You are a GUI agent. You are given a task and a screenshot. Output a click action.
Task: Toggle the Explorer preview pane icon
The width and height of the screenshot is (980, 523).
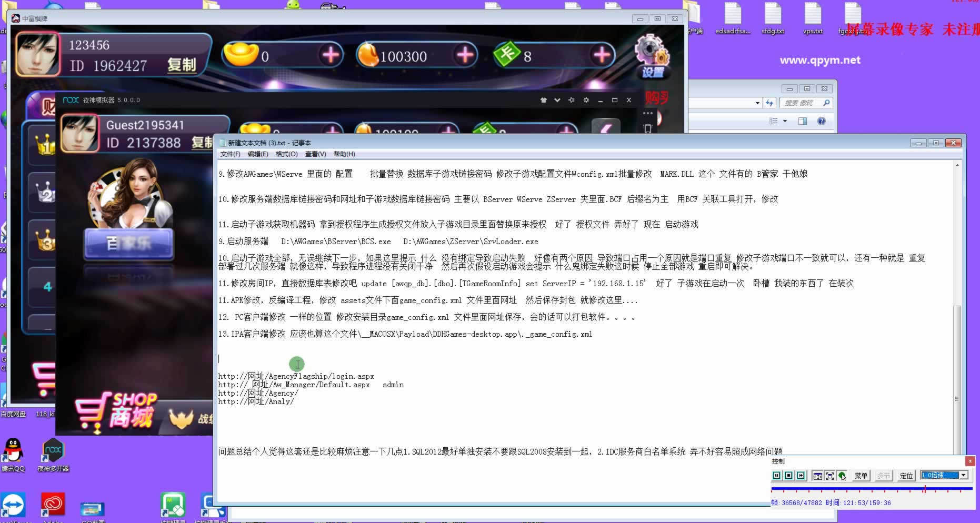tap(803, 121)
